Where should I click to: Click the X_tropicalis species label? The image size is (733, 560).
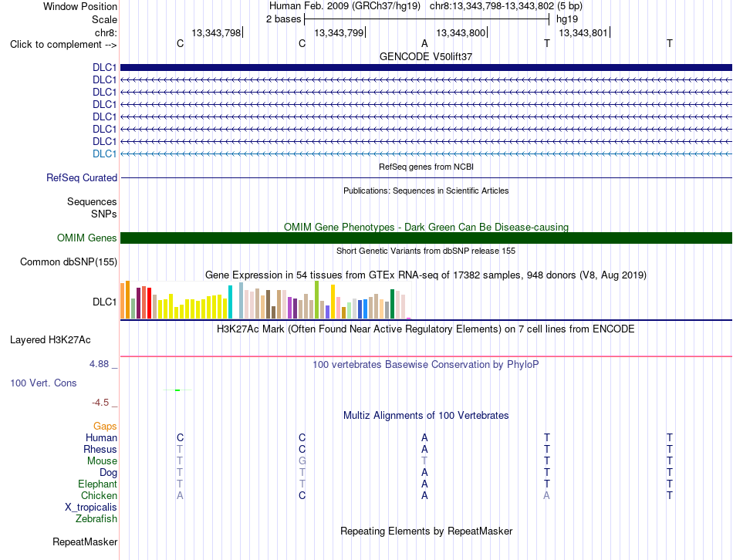click(x=91, y=508)
